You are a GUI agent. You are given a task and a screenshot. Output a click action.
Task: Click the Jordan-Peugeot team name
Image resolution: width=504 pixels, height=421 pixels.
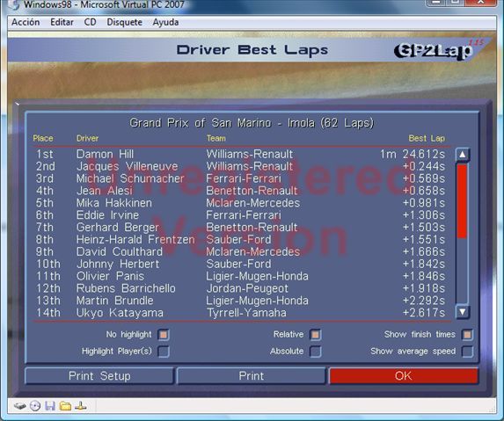pos(247,288)
